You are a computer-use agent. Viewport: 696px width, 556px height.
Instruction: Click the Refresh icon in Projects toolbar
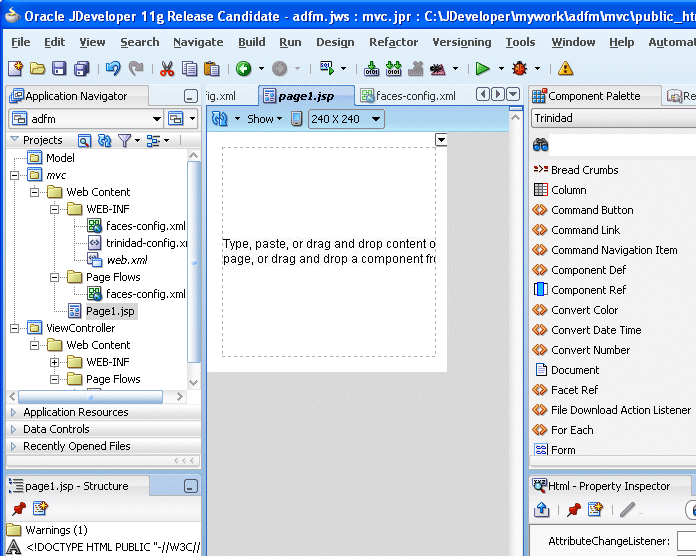coord(104,141)
